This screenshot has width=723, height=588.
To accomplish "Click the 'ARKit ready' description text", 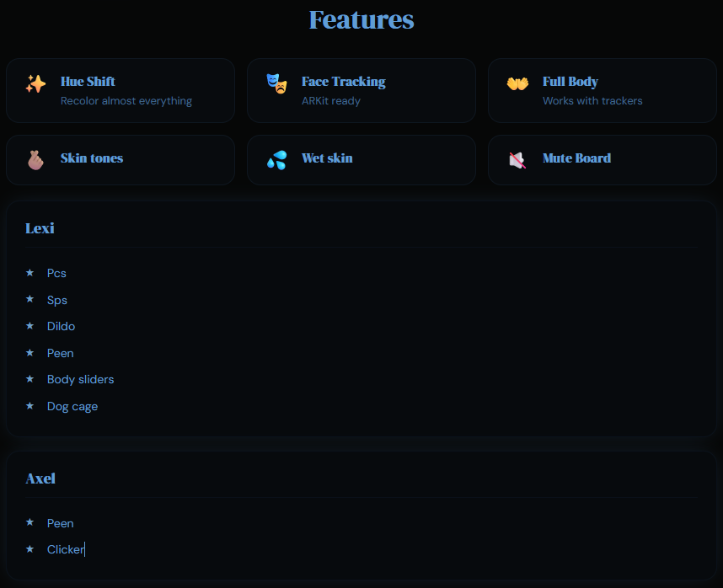I will (x=331, y=101).
